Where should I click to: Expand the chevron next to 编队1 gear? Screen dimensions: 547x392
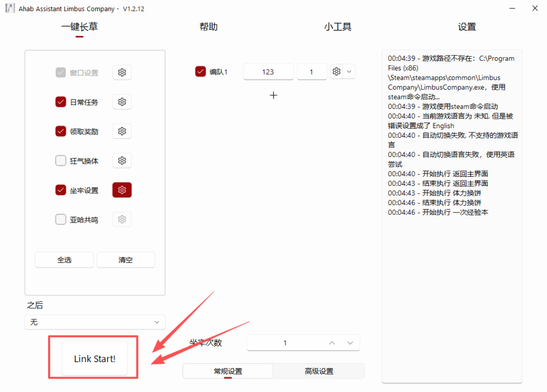(349, 72)
